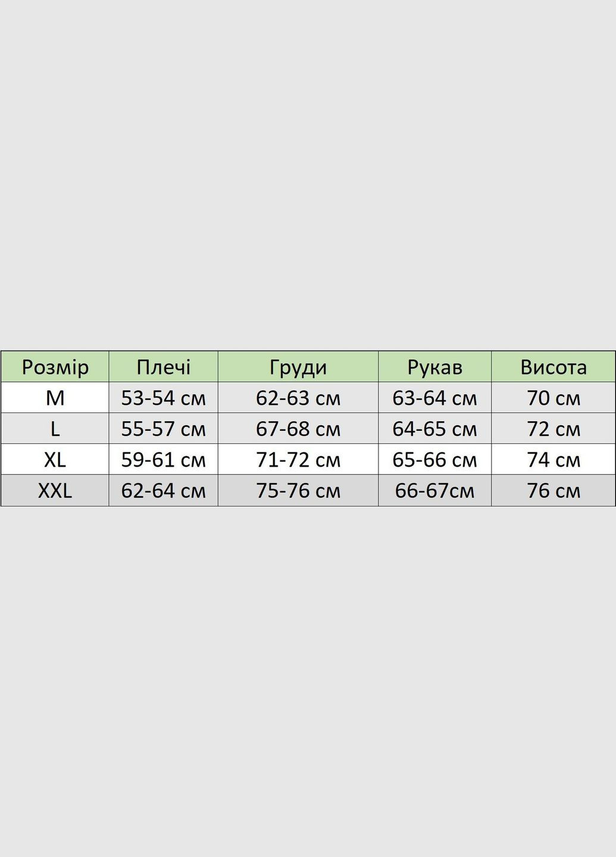The height and width of the screenshot is (857, 616).
Task: Select the Плечі header cell
Action: pos(163,367)
